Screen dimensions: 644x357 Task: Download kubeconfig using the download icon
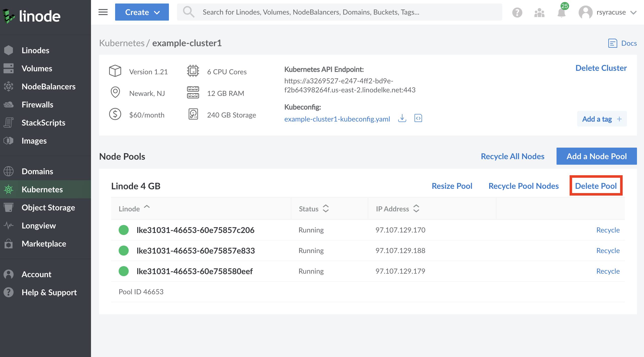[402, 118]
